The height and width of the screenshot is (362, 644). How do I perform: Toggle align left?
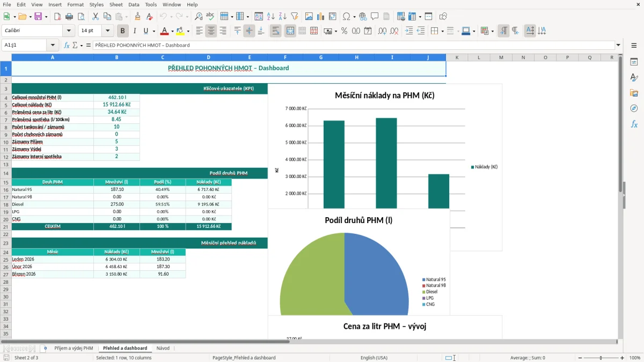(199, 31)
